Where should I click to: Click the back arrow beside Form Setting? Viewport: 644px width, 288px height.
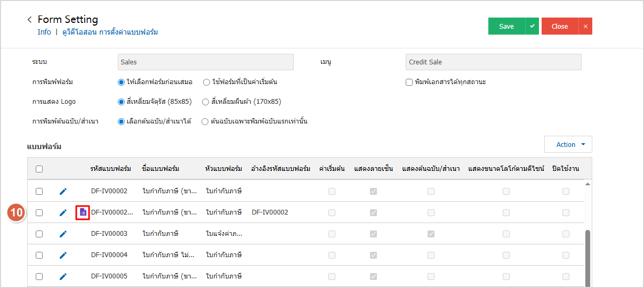pos(30,20)
